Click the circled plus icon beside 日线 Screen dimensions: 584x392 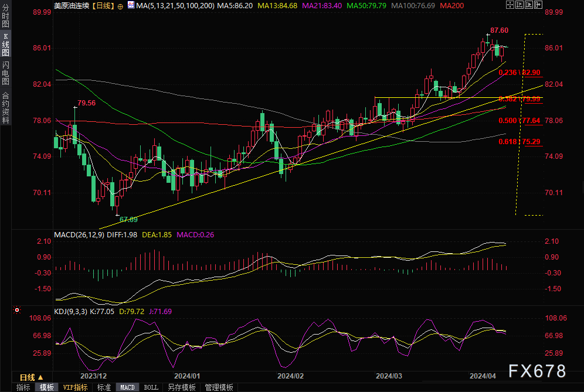coord(120,5)
